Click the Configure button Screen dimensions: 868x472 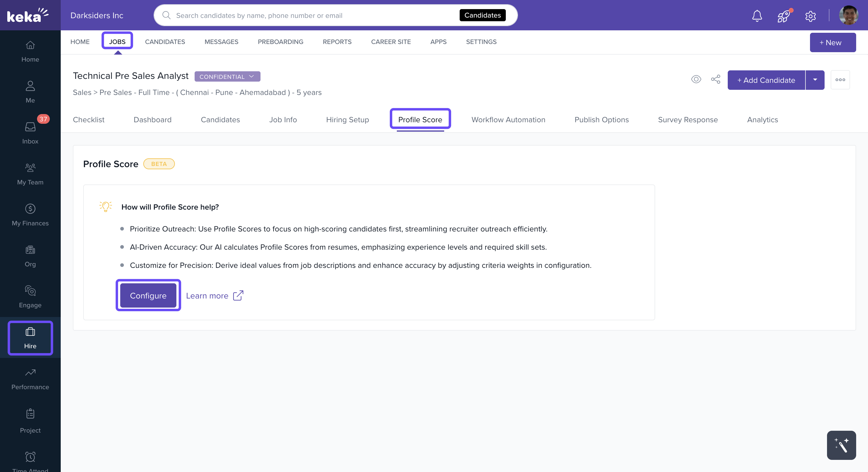(x=148, y=295)
